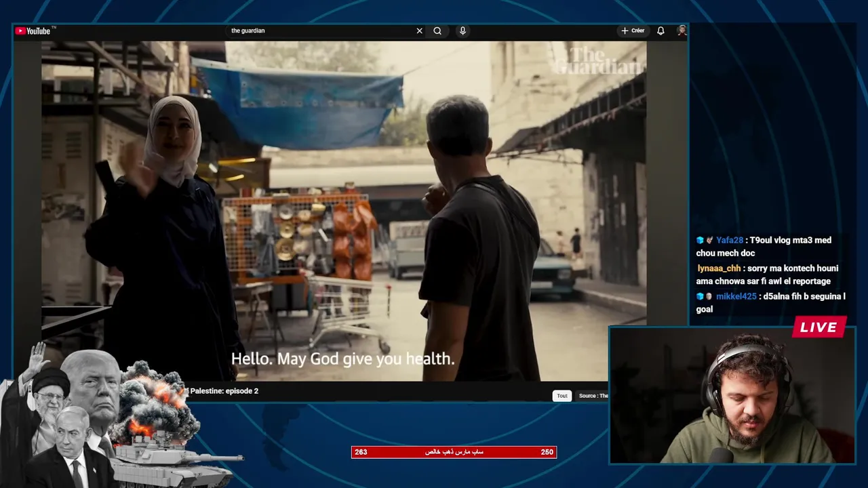
Task: Click the mikkel425 chat username
Action: [x=736, y=296]
